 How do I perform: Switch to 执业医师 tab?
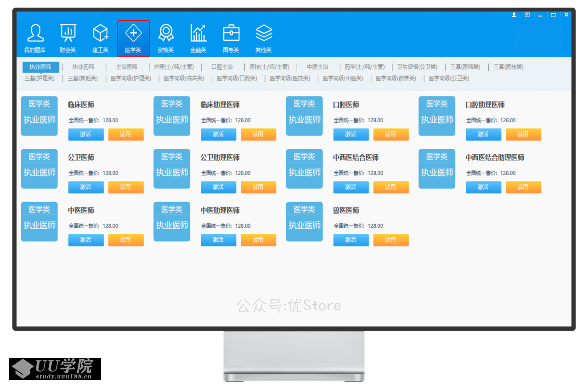pyautogui.click(x=40, y=67)
